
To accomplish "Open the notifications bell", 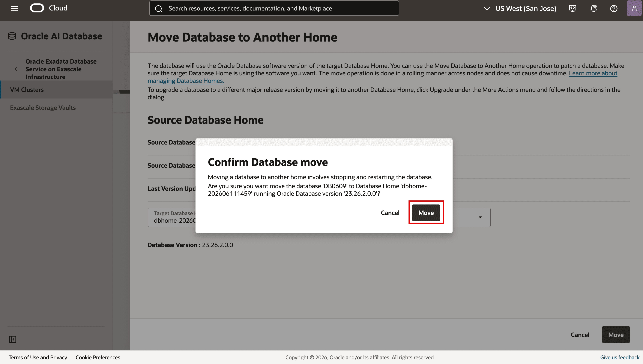I will [593, 9].
